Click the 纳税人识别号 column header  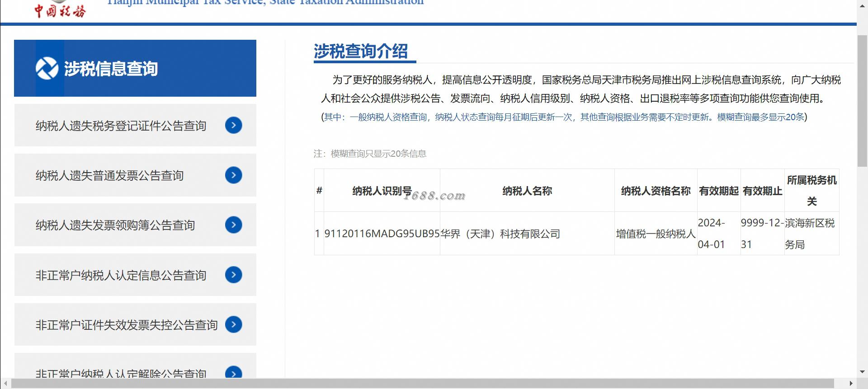pyautogui.click(x=382, y=191)
